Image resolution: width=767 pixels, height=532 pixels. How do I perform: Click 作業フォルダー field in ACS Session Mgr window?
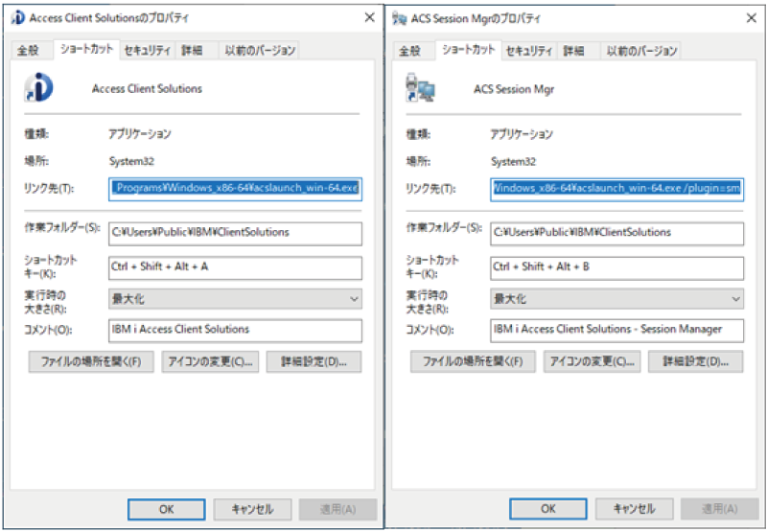coord(616,234)
